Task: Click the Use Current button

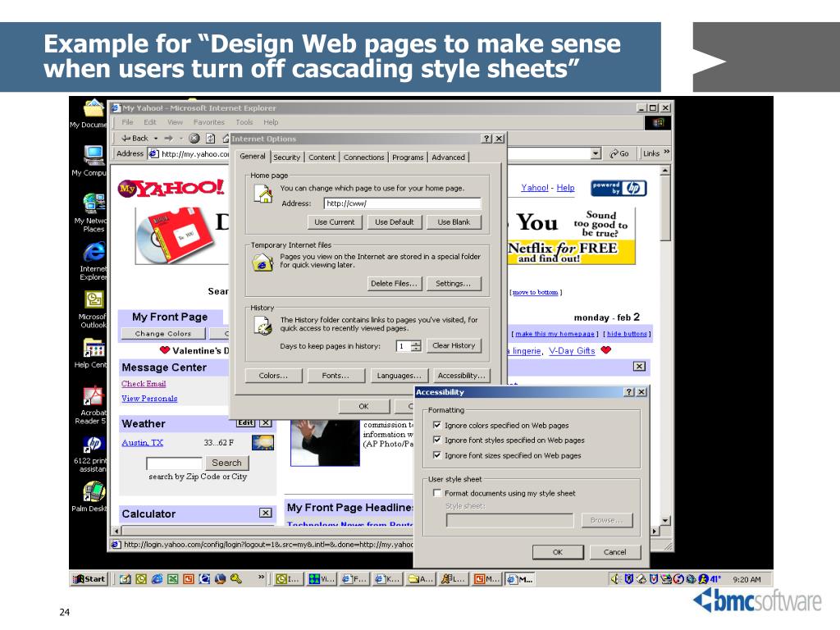Action: pos(335,221)
